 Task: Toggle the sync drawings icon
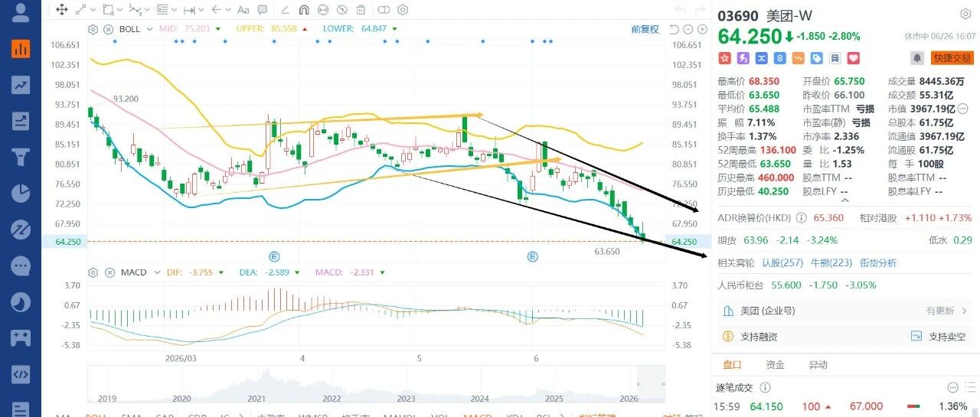322,10
